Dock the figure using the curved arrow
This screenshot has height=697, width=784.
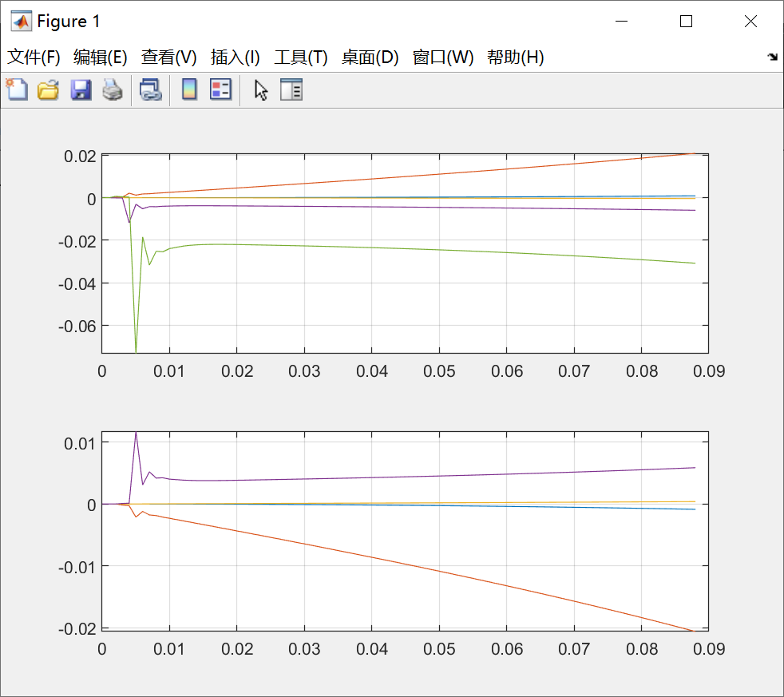click(771, 57)
